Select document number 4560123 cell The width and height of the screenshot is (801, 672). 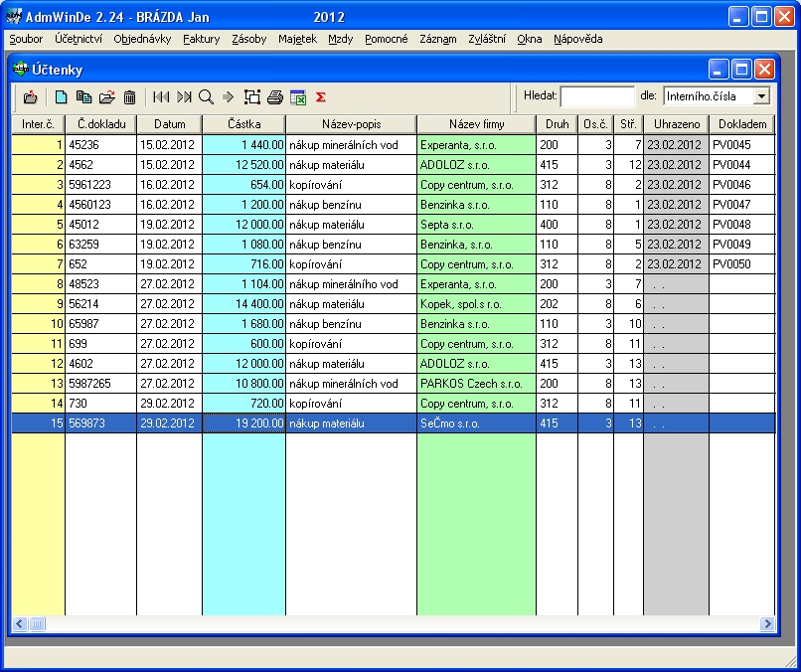[x=101, y=205]
